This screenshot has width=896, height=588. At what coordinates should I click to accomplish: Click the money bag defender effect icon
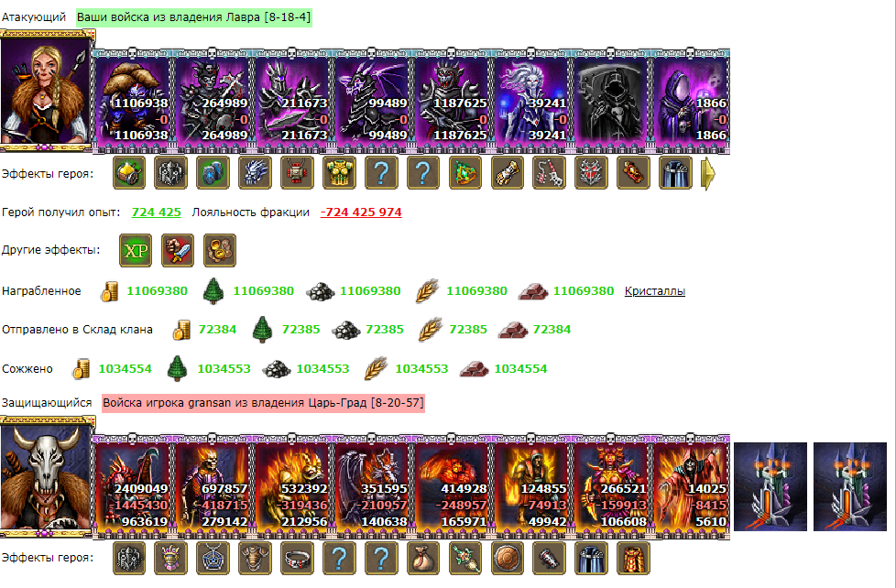(x=423, y=558)
